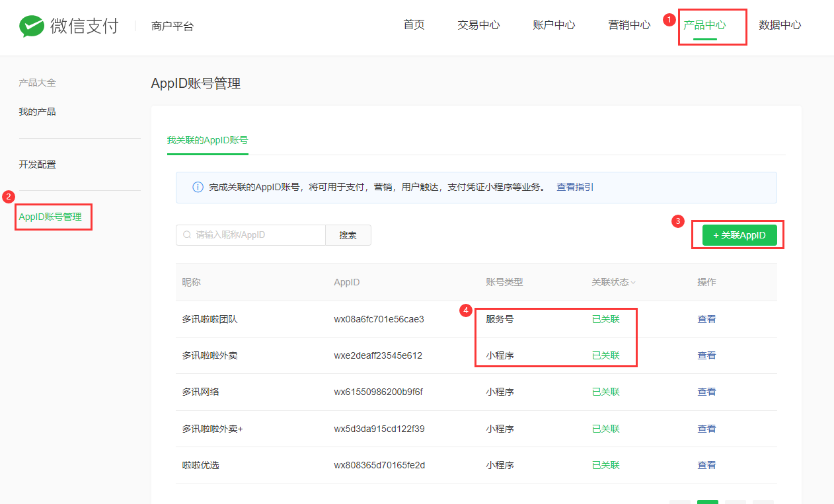Click the 账号类型 column header
834x504 pixels.
(x=504, y=282)
